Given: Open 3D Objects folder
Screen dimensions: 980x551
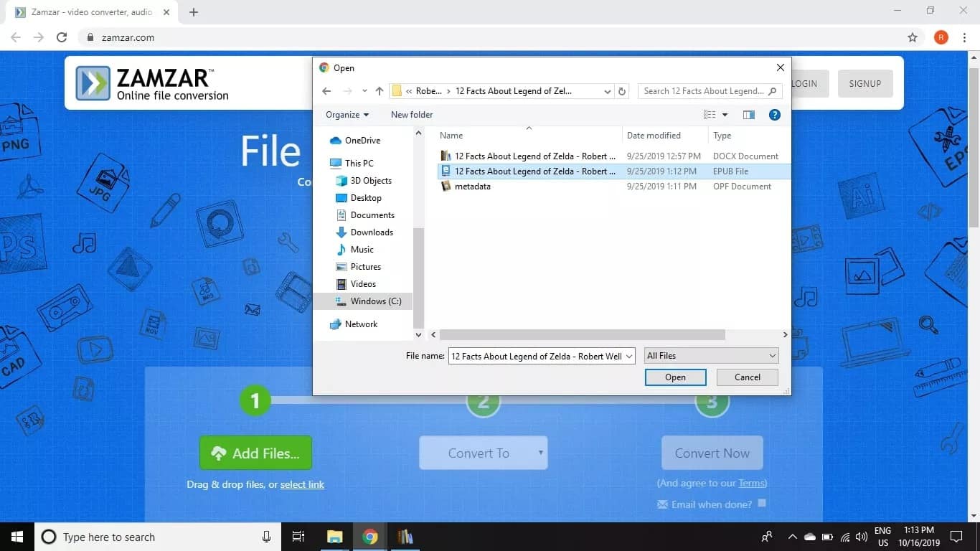Looking at the screenshot, I should [364, 181].
